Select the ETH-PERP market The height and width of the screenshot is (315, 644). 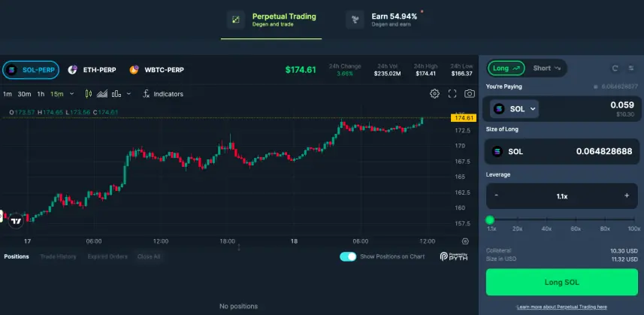(x=92, y=70)
